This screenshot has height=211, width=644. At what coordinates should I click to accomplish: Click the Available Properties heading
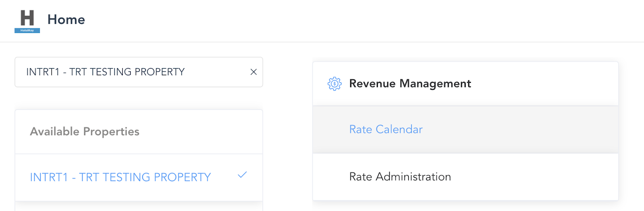pos(85,132)
